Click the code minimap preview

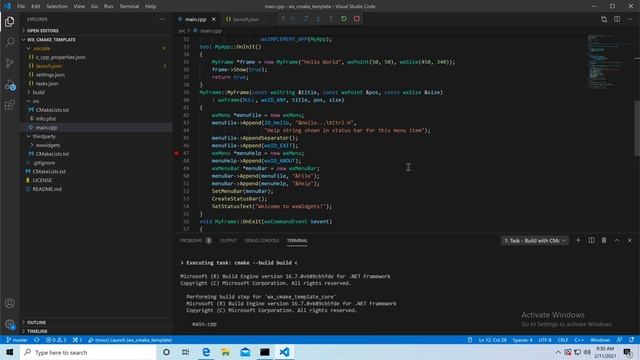tap(606, 61)
